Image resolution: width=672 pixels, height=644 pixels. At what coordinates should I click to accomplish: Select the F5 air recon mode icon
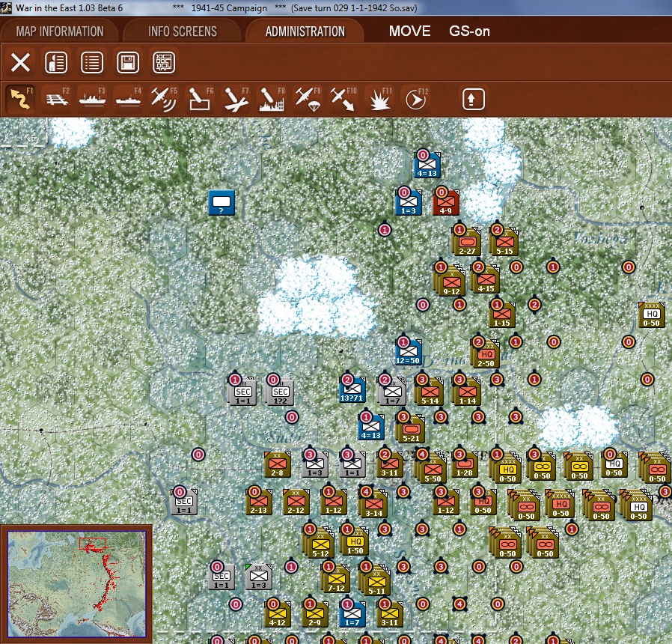164,99
